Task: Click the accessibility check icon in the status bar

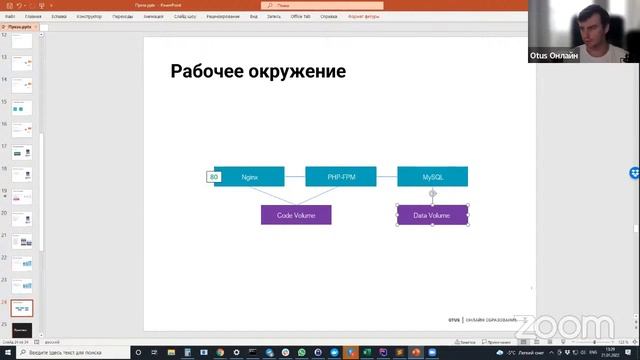Action: 37,342
